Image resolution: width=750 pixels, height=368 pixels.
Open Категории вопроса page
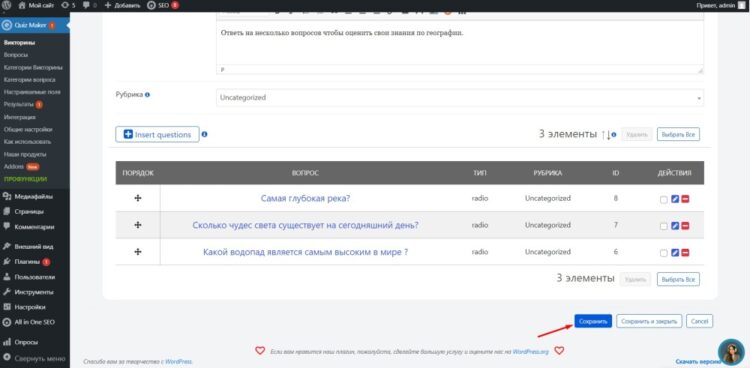[29, 80]
